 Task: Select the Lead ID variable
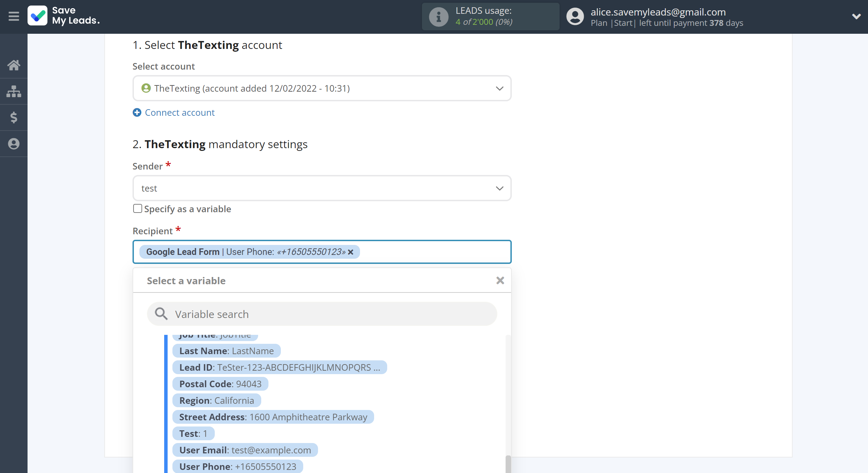click(x=280, y=367)
